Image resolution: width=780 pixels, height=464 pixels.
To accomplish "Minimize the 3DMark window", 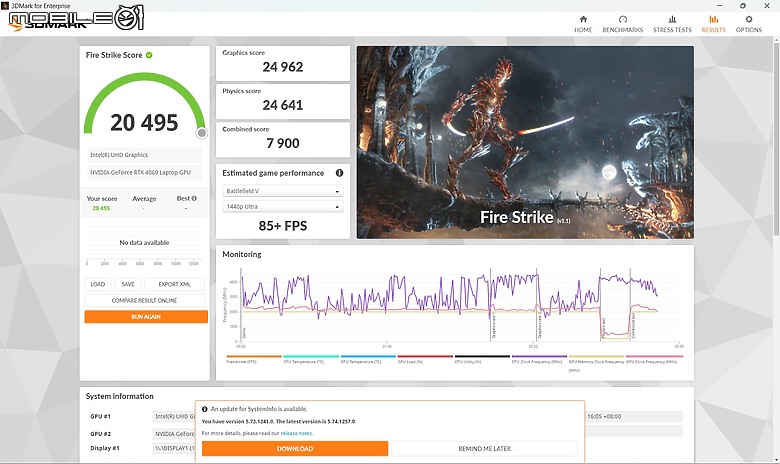I will [719, 5].
